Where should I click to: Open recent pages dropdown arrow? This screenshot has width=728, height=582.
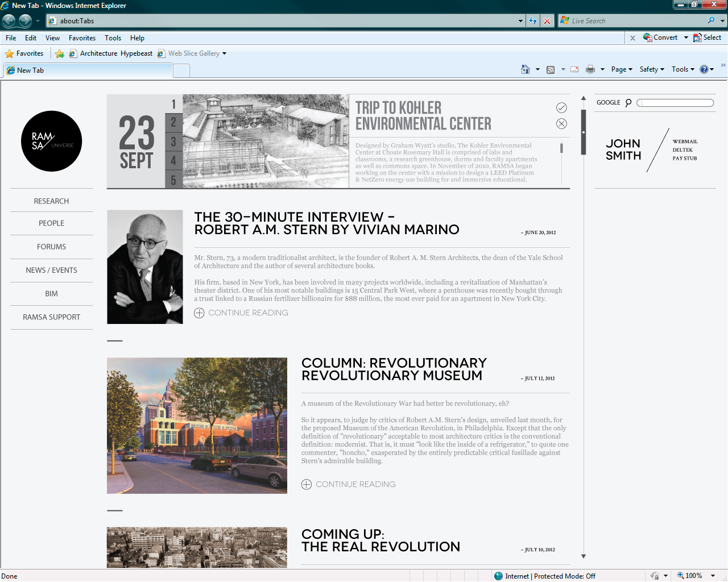(x=38, y=21)
